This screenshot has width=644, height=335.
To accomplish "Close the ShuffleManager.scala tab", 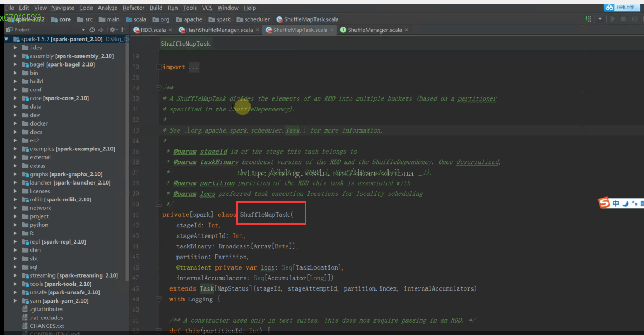I will 406,30.
